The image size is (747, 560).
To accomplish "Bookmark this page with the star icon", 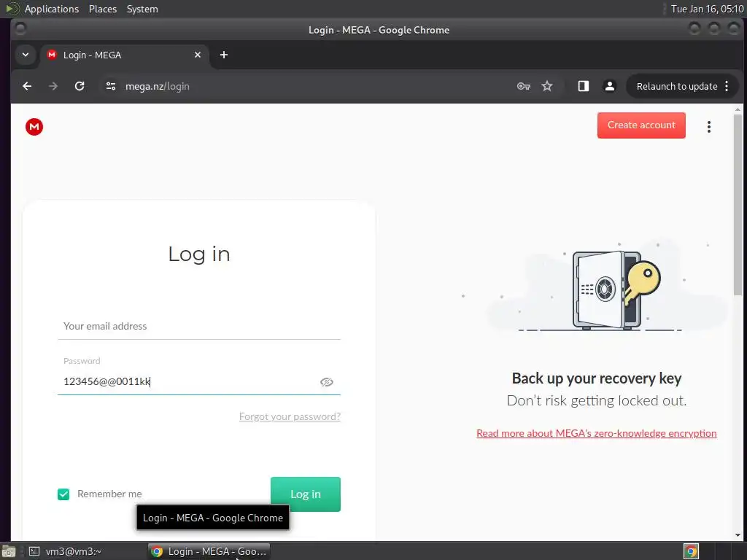I will [547, 86].
